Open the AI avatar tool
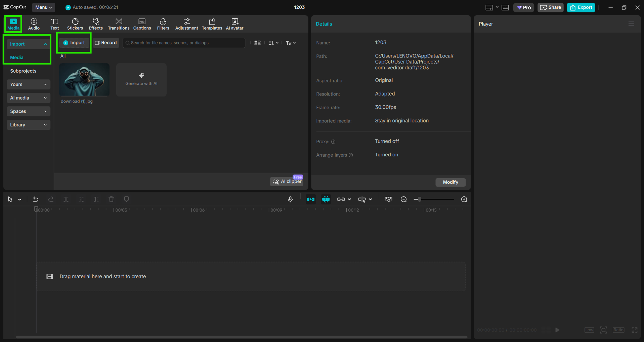644x342 pixels. tap(234, 24)
